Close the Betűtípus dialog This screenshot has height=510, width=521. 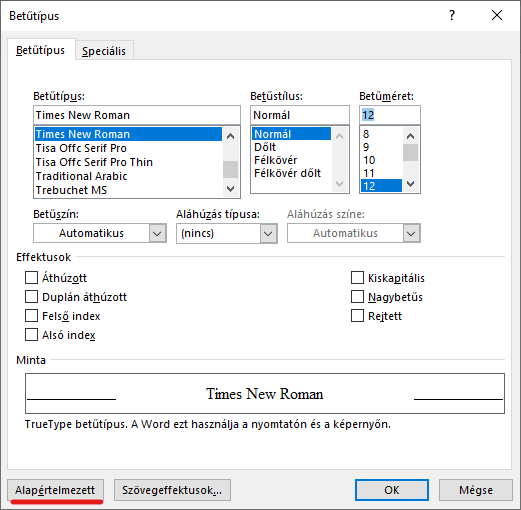click(497, 15)
